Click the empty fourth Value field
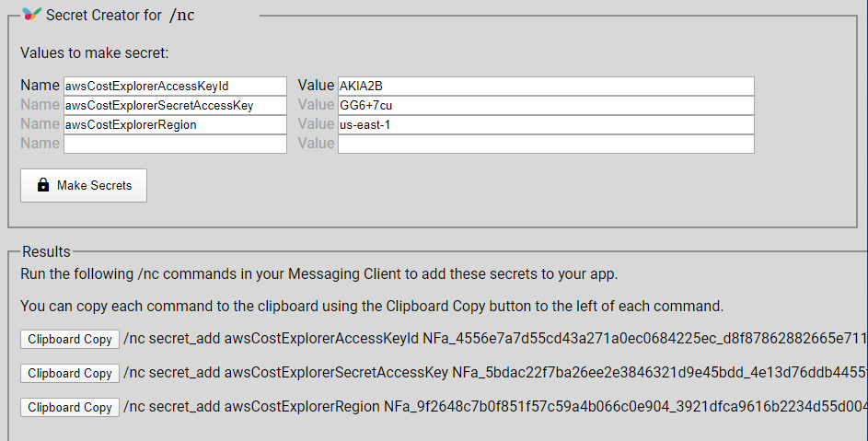868x441 pixels. point(546,144)
